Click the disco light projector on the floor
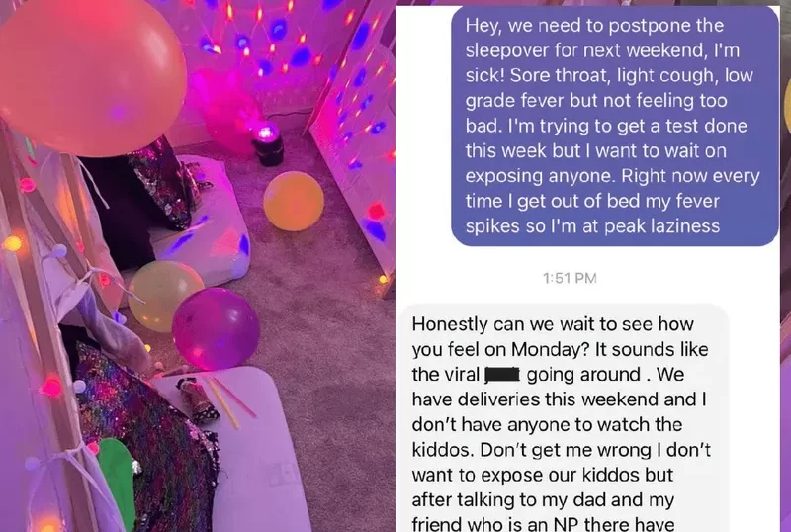The width and height of the screenshot is (791, 532). pyautogui.click(x=268, y=143)
